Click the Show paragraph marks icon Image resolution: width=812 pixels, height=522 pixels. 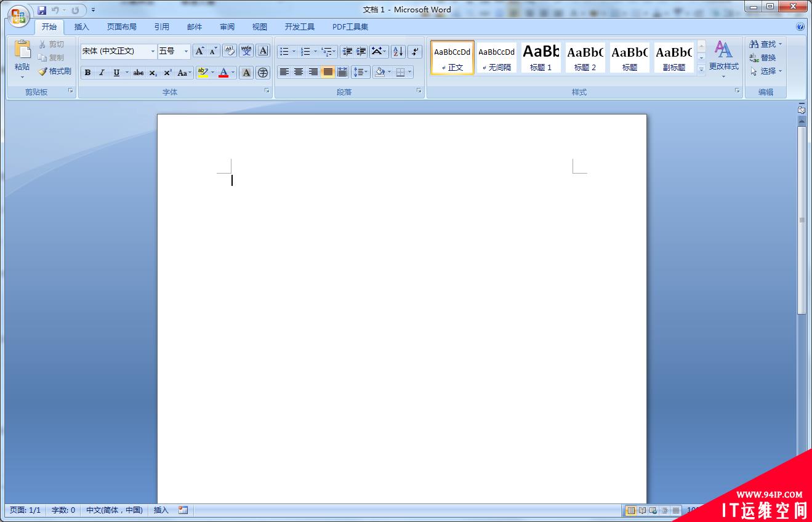click(x=415, y=52)
